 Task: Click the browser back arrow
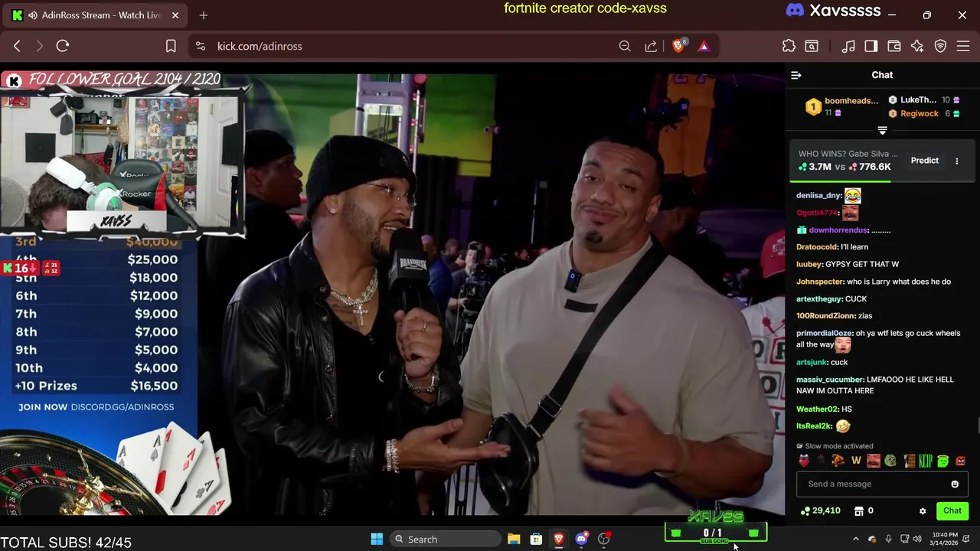17,46
